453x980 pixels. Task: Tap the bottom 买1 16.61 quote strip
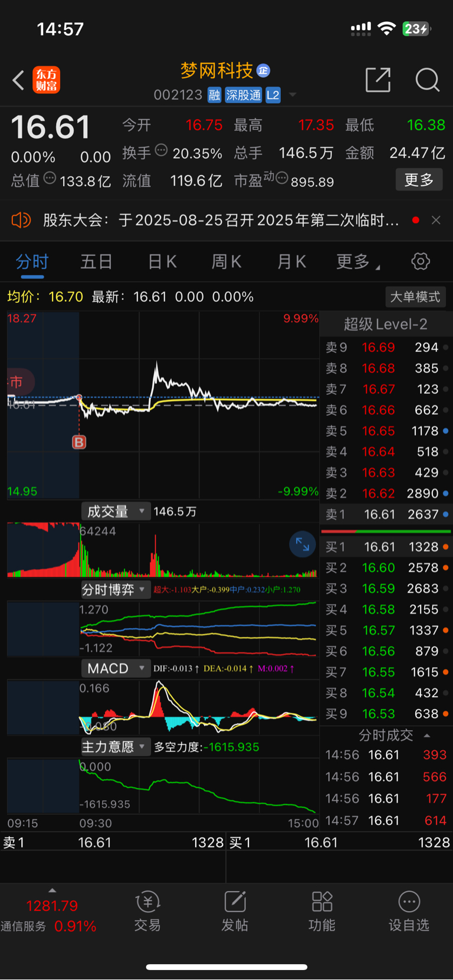point(340,843)
